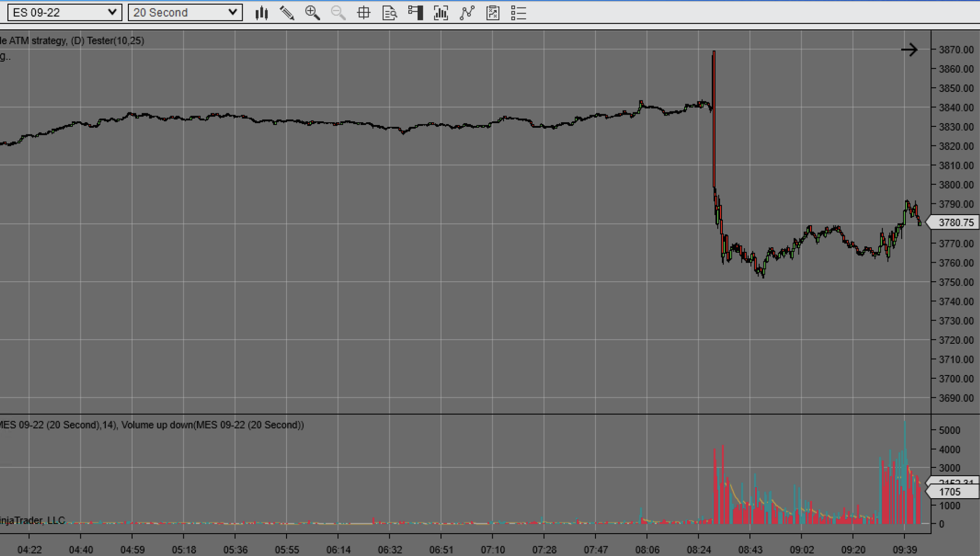Open the data box document icon
The height and width of the screenshot is (556, 980).
[389, 13]
